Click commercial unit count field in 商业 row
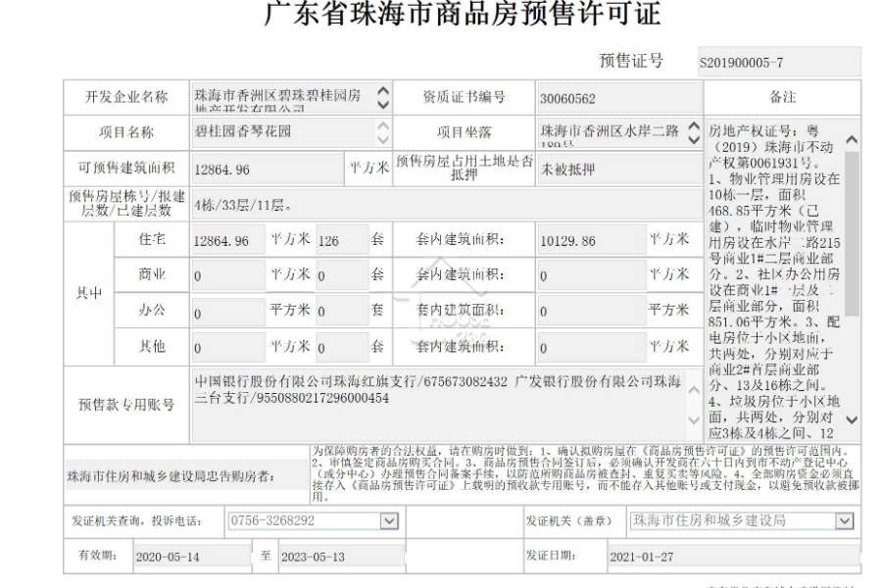 point(342,275)
